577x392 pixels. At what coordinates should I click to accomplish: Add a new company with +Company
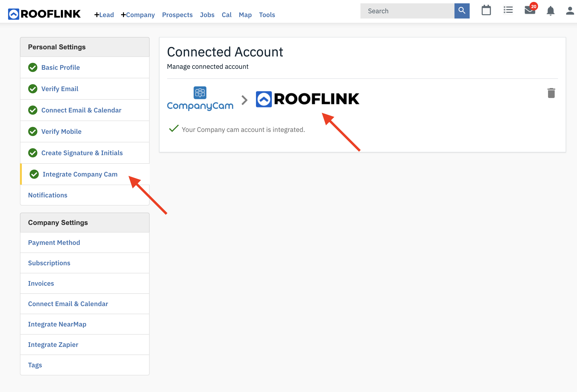click(x=137, y=15)
